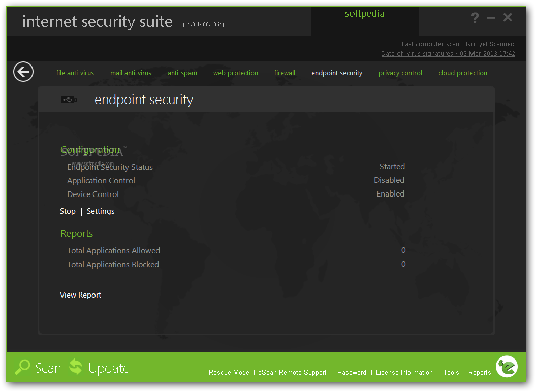Open Rescue Mode link

click(229, 373)
